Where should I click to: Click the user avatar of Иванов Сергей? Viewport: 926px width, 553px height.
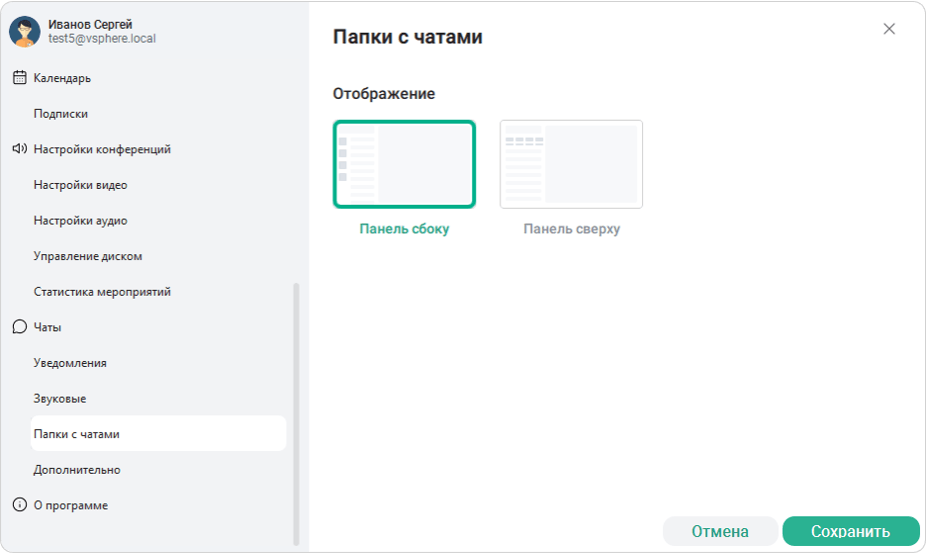tap(25, 31)
